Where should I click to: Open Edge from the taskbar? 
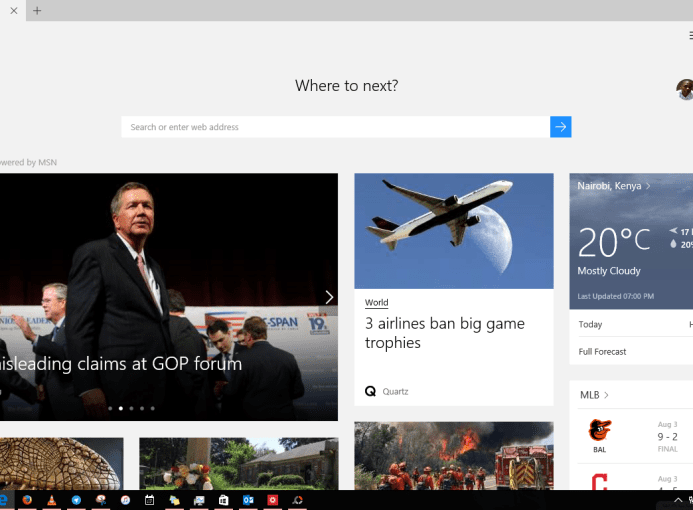click(4, 500)
